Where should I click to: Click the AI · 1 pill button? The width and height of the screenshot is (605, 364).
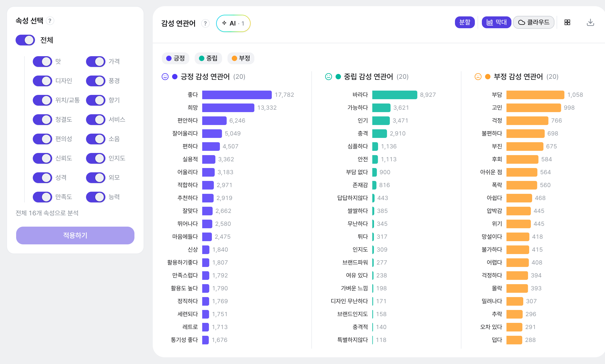tap(233, 23)
